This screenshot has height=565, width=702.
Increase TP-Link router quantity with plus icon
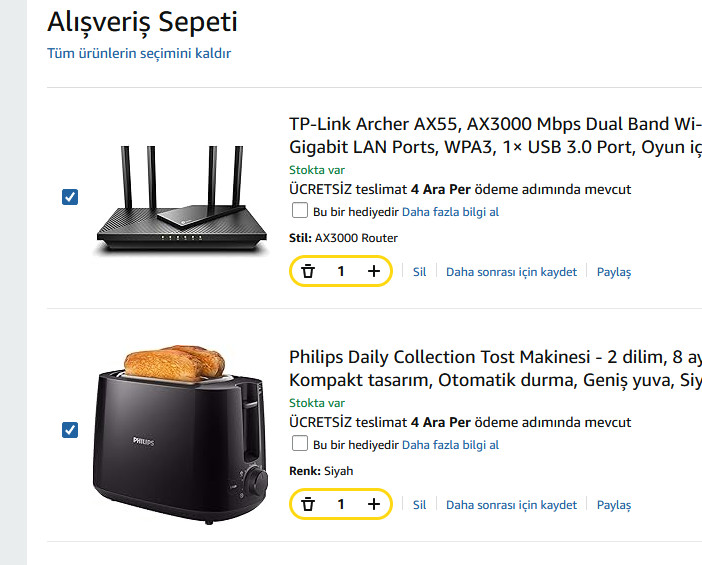click(x=374, y=271)
